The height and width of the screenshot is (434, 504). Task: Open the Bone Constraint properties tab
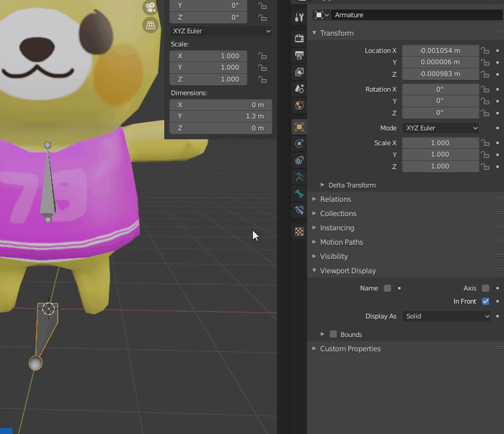coord(299,210)
